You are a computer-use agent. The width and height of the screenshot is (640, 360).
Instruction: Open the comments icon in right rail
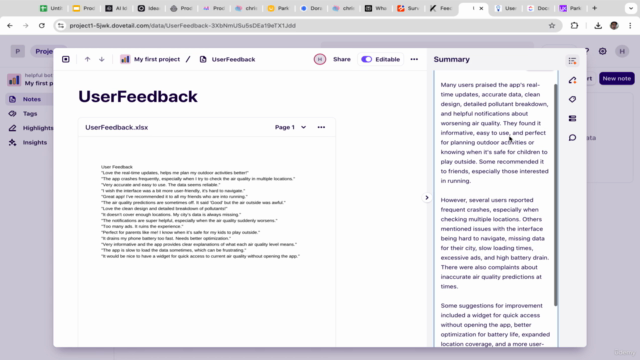pyautogui.click(x=572, y=138)
